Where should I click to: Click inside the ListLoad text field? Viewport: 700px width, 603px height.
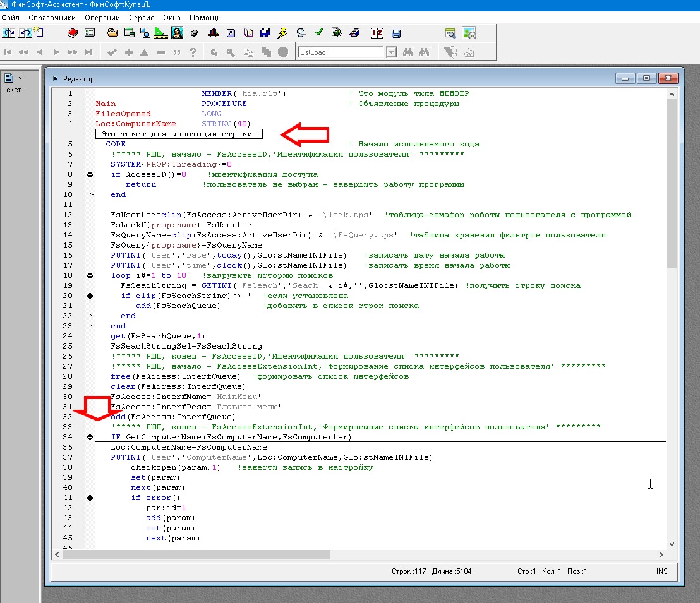tap(341, 52)
